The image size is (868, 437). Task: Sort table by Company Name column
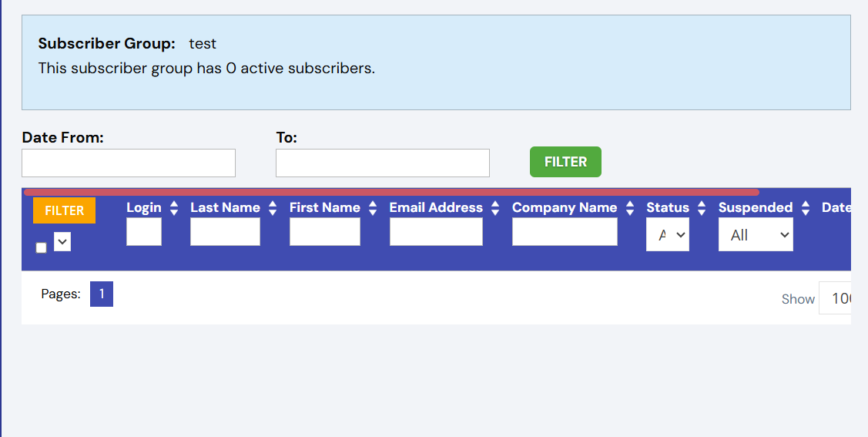629,208
